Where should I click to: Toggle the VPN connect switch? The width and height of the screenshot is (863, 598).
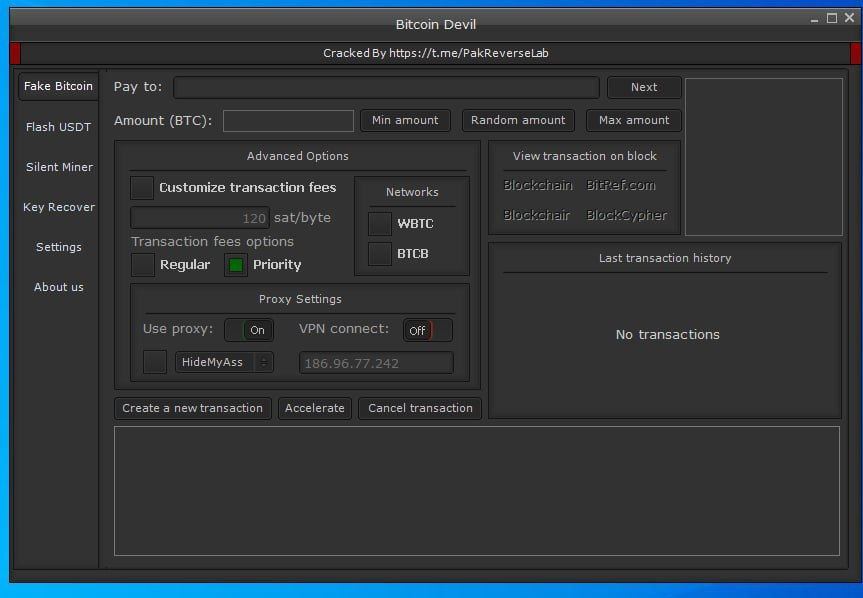[427, 330]
